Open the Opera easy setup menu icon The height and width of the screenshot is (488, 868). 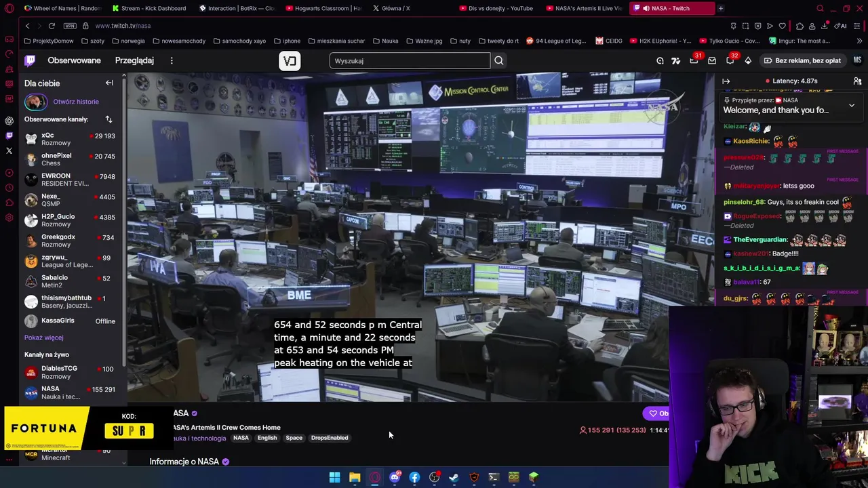tap(858, 26)
